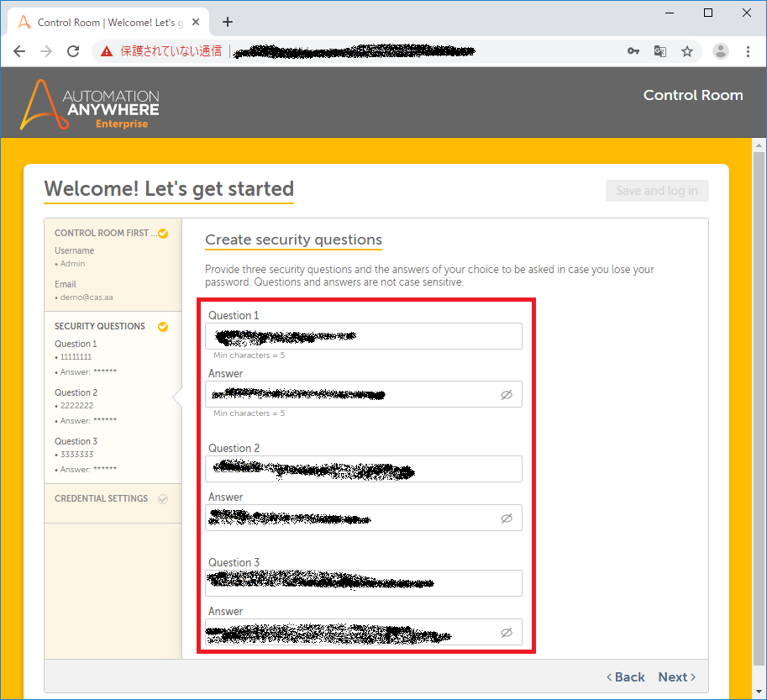
Task: Click the page scrollbar up arrow
Action: point(759,145)
